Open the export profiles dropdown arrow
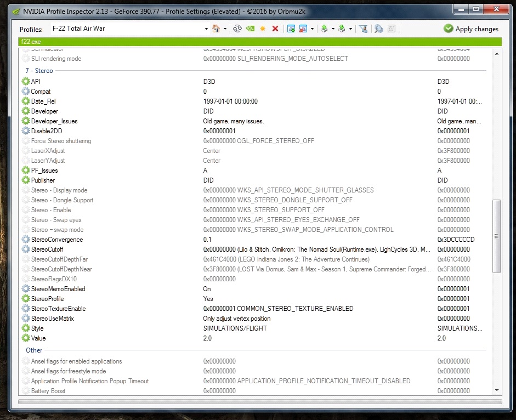The image size is (516, 420). click(333, 29)
